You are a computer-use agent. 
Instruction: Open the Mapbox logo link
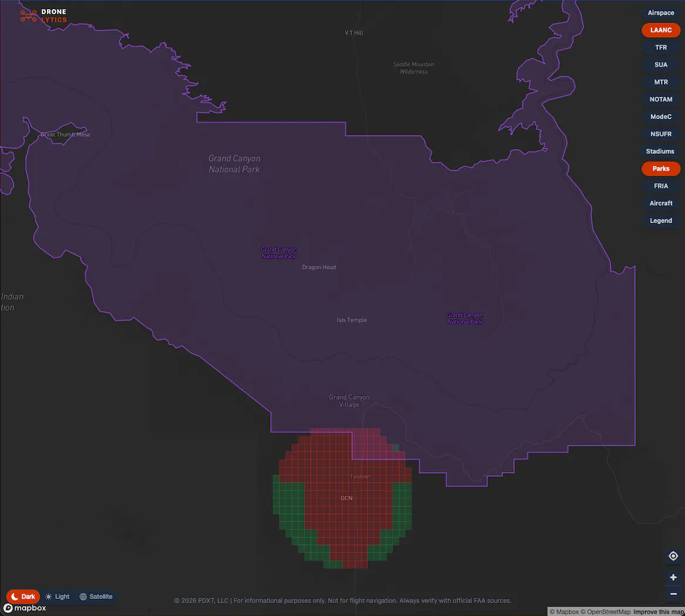(x=25, y=608)
